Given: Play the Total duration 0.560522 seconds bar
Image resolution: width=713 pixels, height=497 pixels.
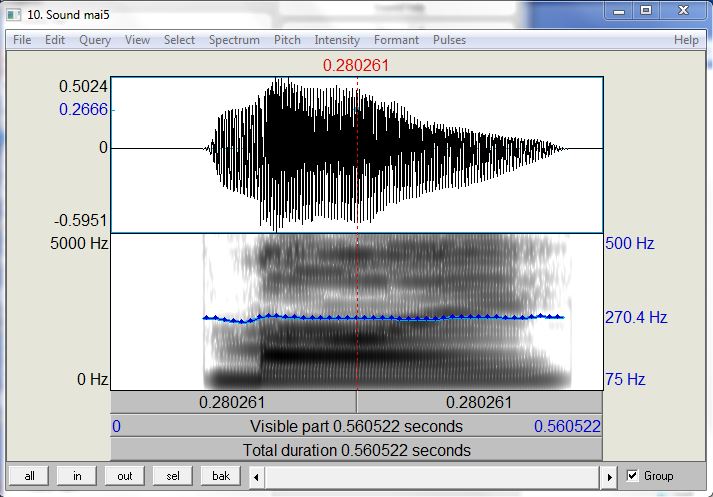Looking at the screenshot, I should tap(356, 450).
